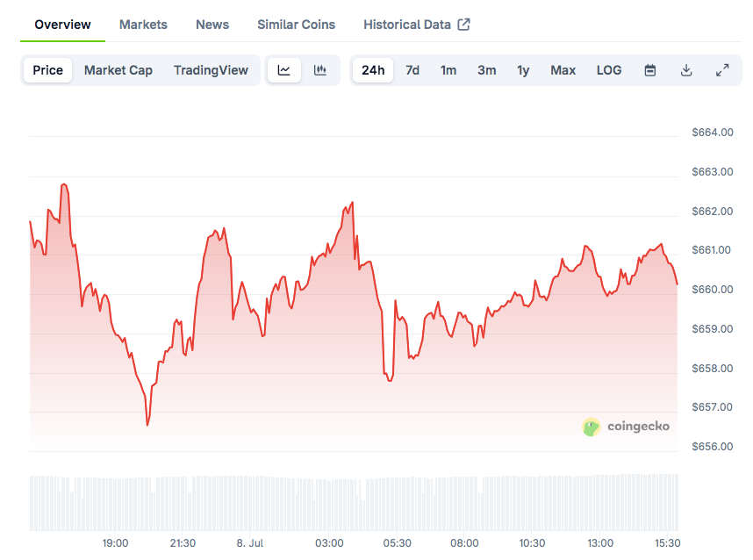The height and width of the screenshot is (560, 753).
Task: Select the 24h time range
Action: tap(373, 70)
